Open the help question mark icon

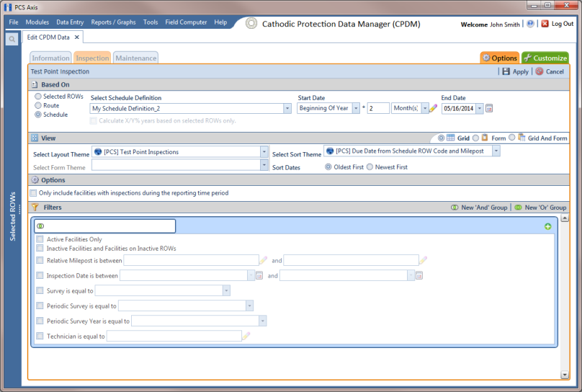point(530,24)
